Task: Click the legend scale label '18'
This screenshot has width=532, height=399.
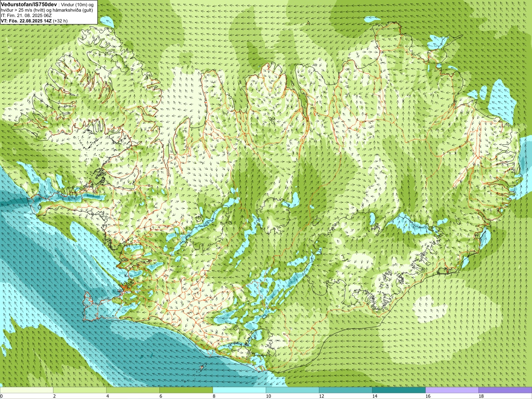Action: [x=481, y=396]
